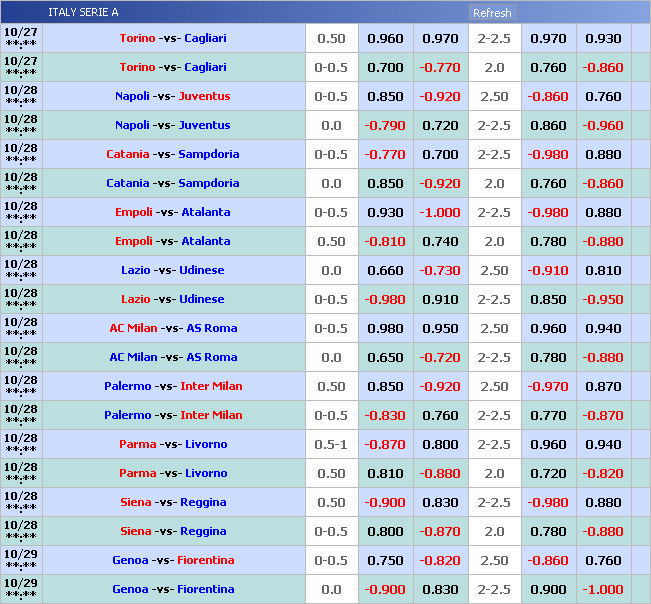Image resolution: width=651 pixels, height=604 pixels.
Task: Select -0.830 home odds for Palermo vs Inter Milan
Action: (x=385, y=416)
